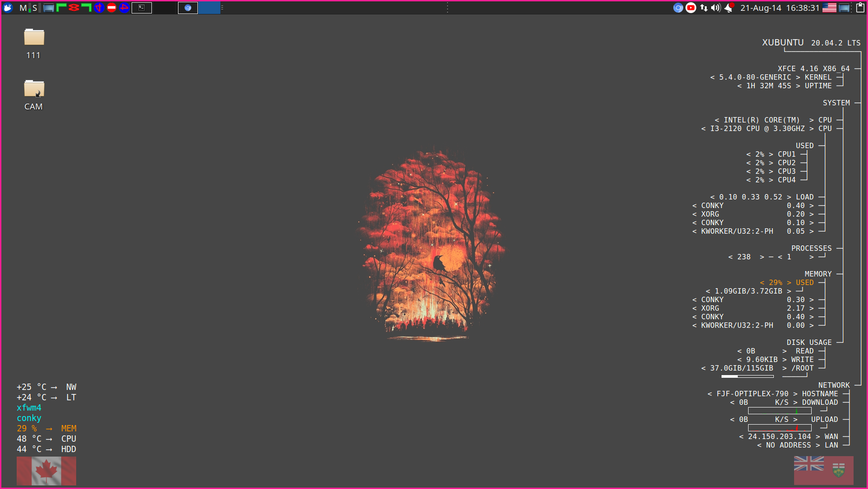Click the 0.10 0.33 0.52 LOAD line

click(x=762, y=197)
